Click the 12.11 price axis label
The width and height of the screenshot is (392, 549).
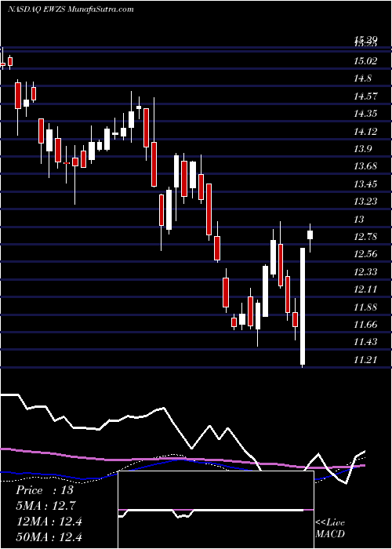coord(366,289)
